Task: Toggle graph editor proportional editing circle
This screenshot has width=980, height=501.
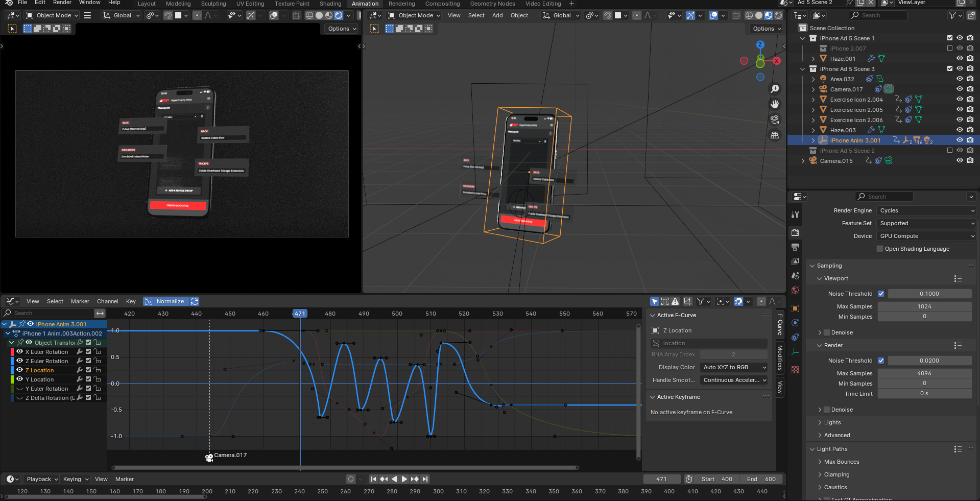Action: point(761,301)
